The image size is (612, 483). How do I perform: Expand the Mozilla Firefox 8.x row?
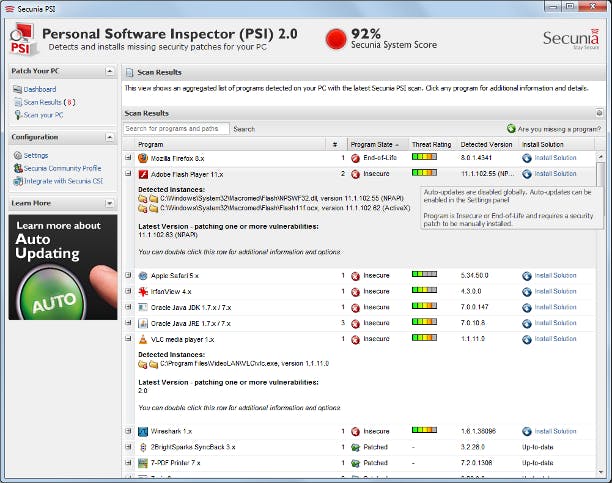[x=128, y=158]
